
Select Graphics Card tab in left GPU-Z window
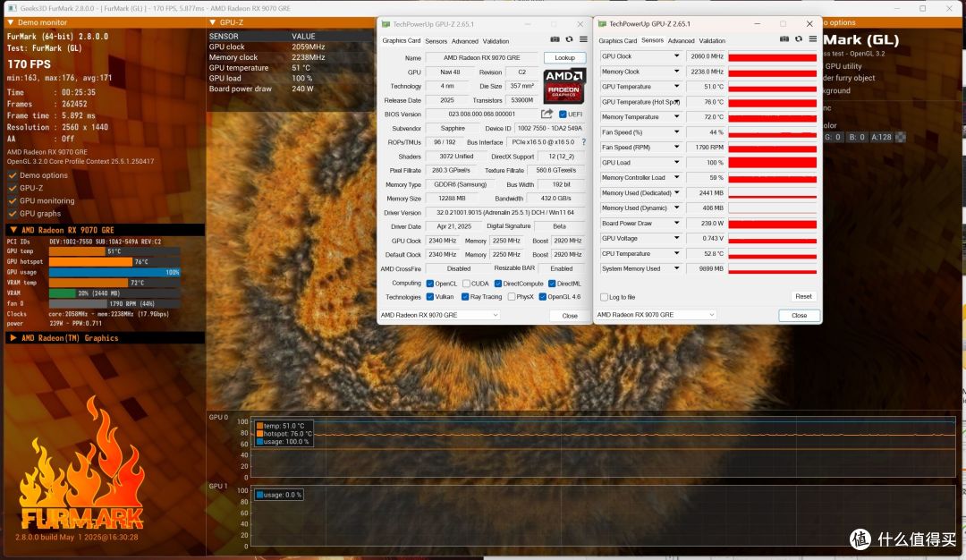pos(401,40)
